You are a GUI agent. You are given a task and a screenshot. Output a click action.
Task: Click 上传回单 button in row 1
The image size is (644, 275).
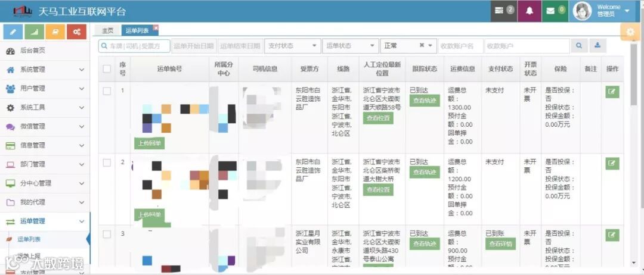click(x=150, y=144)
